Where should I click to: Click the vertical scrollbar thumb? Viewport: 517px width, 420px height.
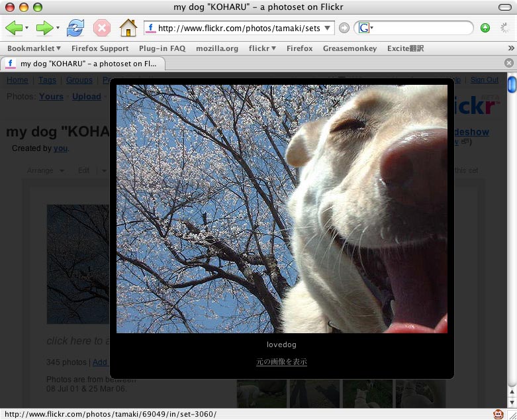pyautogui.click(x=511, y=85)
